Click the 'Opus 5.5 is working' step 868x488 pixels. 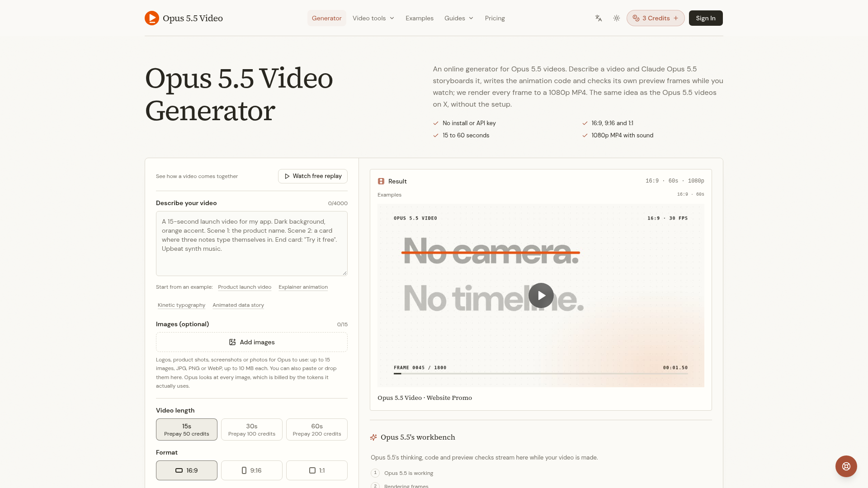click(409, 473)
